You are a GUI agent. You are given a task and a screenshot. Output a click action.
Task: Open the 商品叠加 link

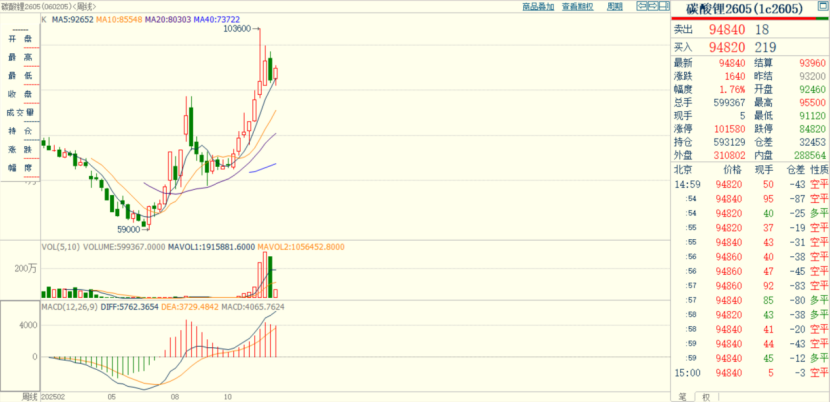point(538,6)
